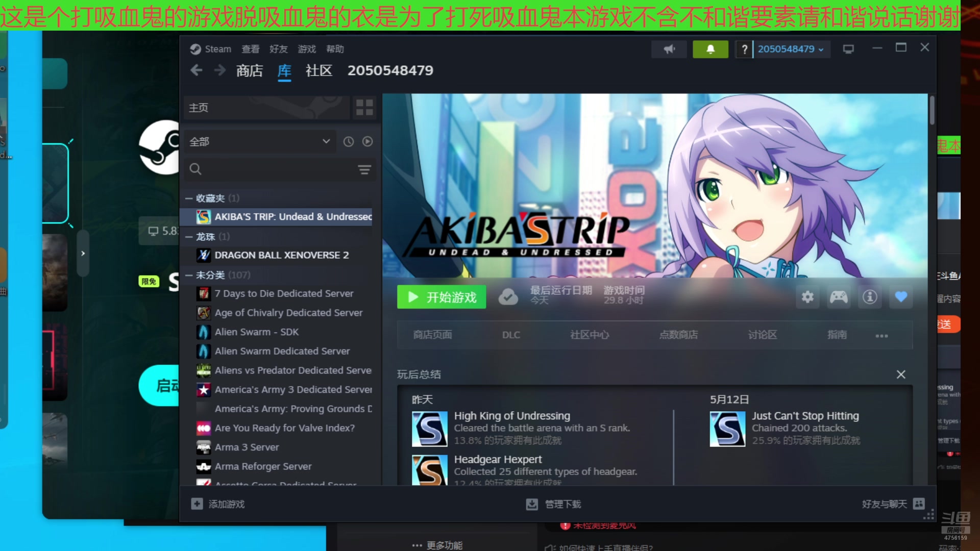Open the green notifications bell

(710, 49)
